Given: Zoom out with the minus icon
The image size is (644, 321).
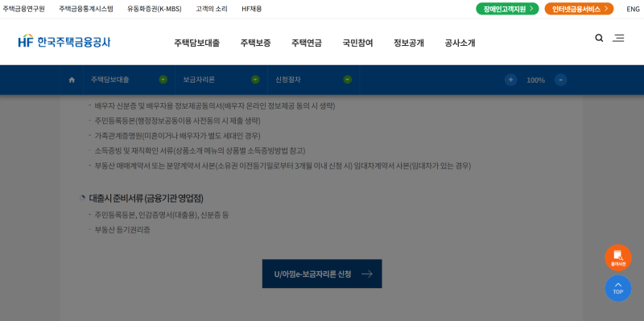Looking at the screenshot, I should (x=560, y=80).
